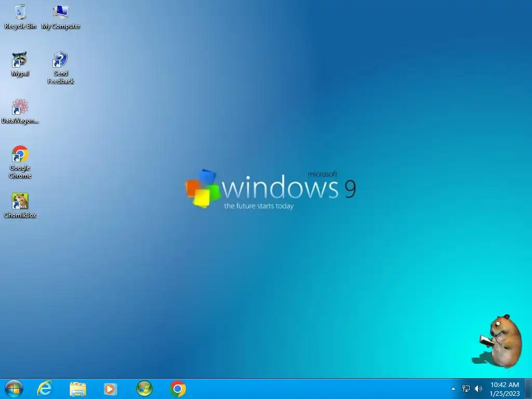
Task: Select the Google Chrome desktop shortcut
Action: point(20,162)
